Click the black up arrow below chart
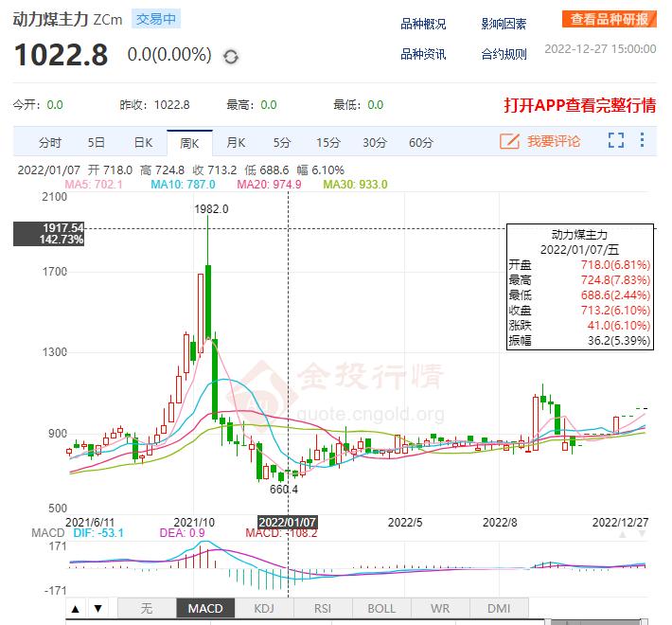Viewport: 672px width, 625px height. pos(76,608)
